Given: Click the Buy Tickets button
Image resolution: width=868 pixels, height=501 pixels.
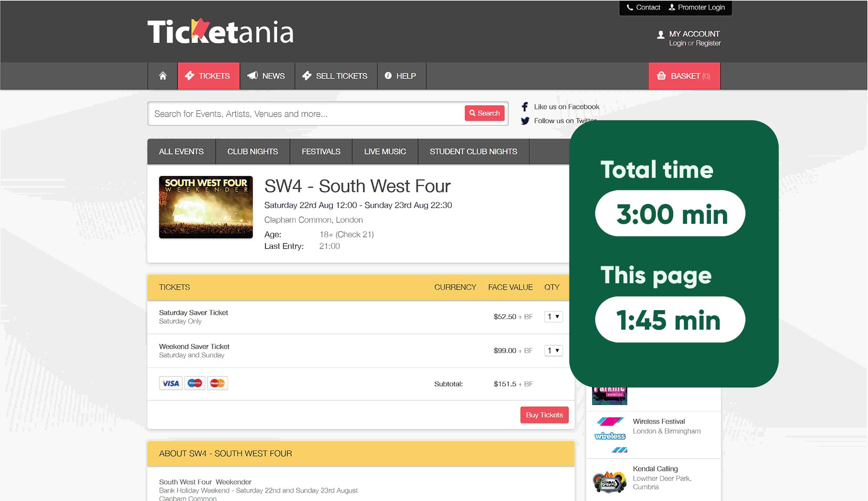Looking at the screenshot, I should 544,415.
